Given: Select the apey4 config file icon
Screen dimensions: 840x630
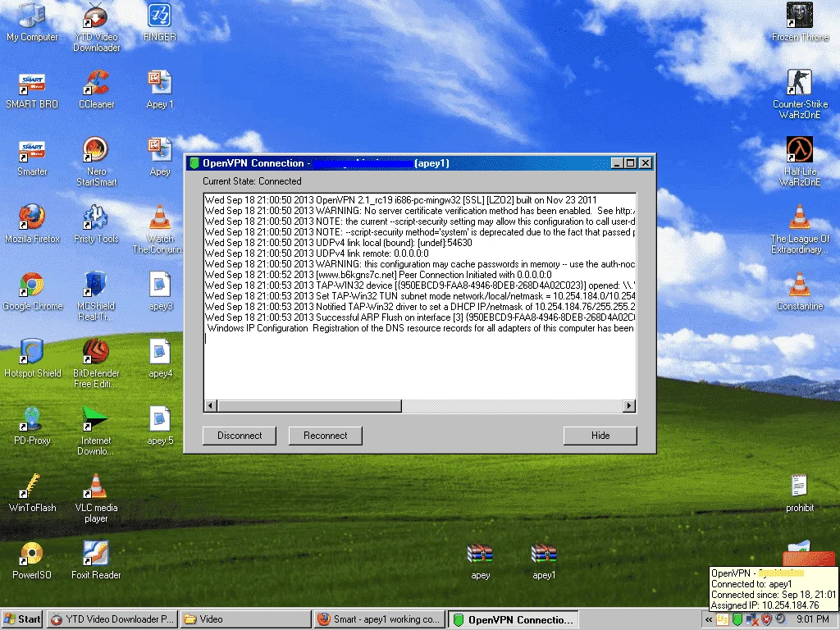Looking at the screenshot, I should pyautogui.click(x=160, y=359).
